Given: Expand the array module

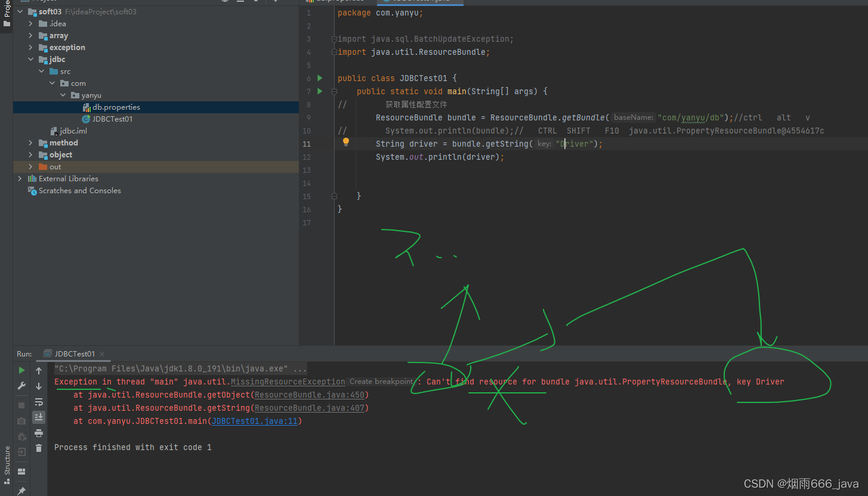Looking at the screenshot, I should [x=31, y=35].
